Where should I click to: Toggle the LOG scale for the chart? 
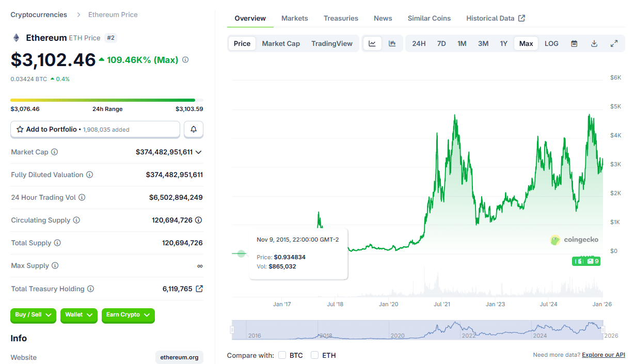[x=551, y=43]
